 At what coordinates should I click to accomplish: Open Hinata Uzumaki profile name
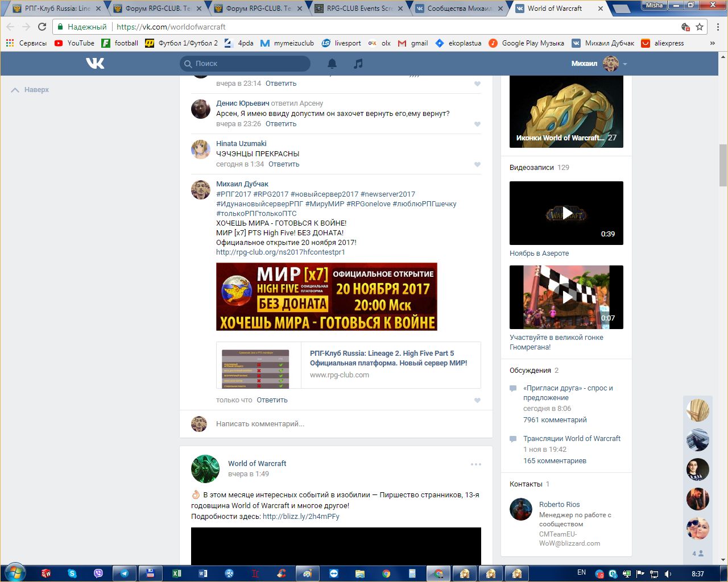click(241, 144)
